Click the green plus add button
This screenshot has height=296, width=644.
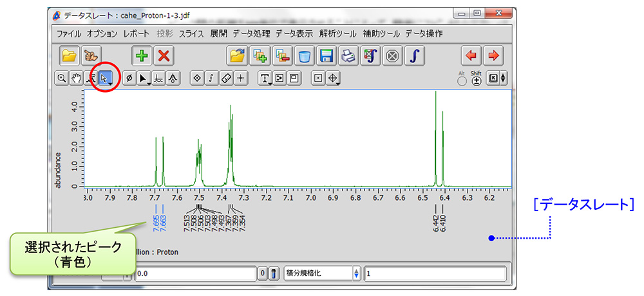click(142, 56)
